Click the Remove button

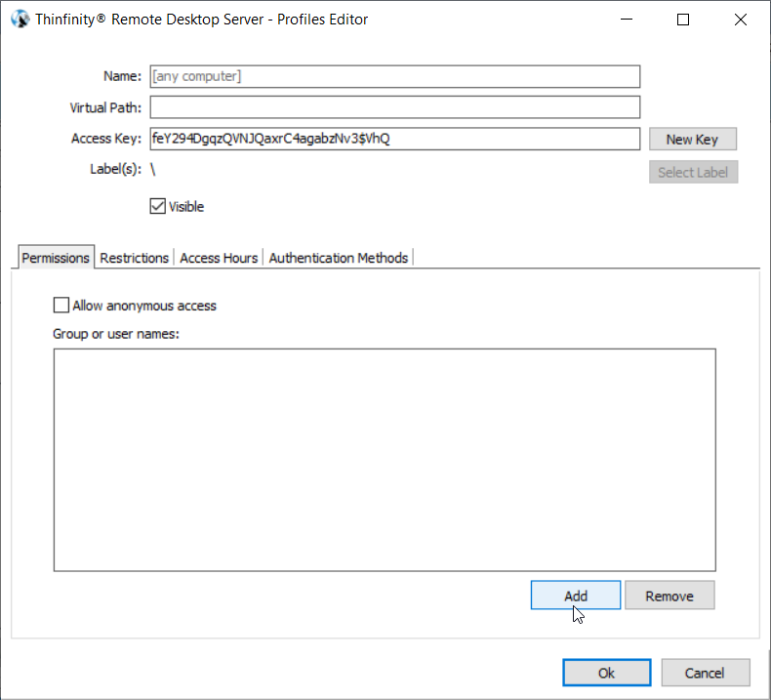coord(670,596)
